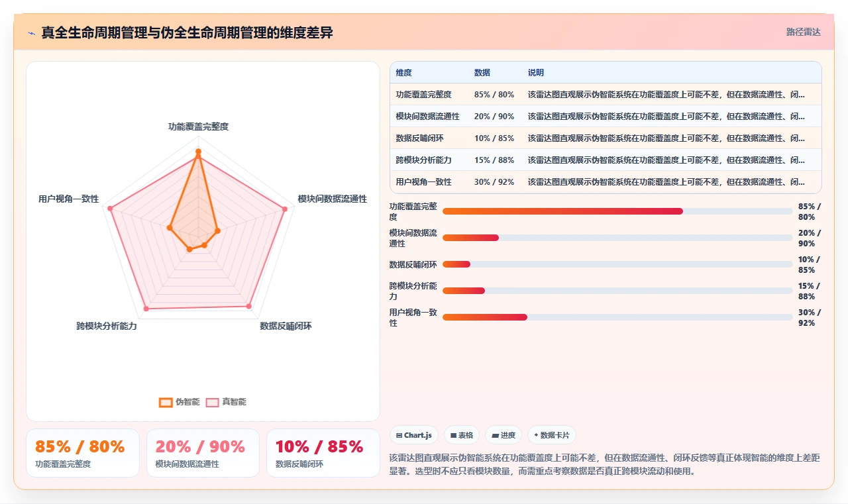This screenshot has height=504, width=848.
Task: Open the 20% / 90% 模块间数据流通性 stat card
Action: click(203, 453)
